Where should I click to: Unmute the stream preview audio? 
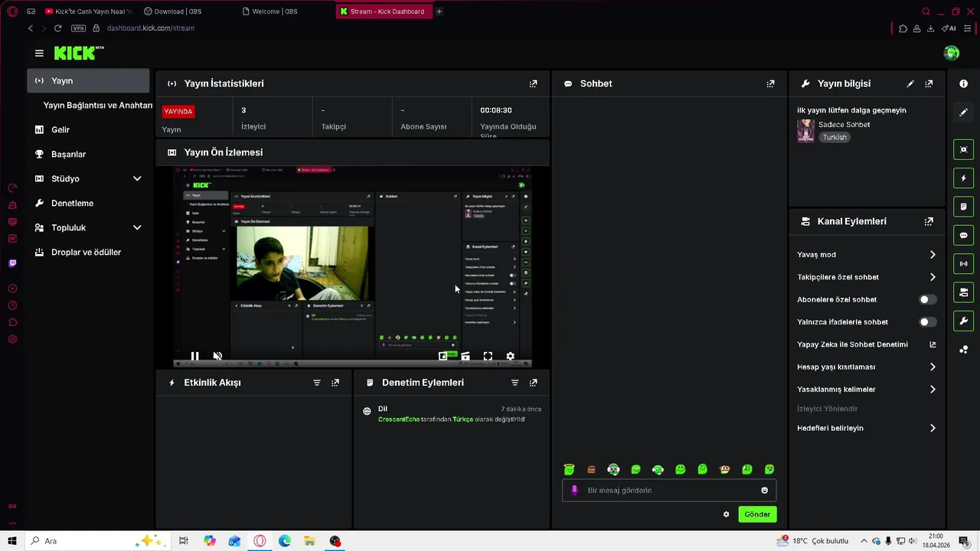point(217,356)
